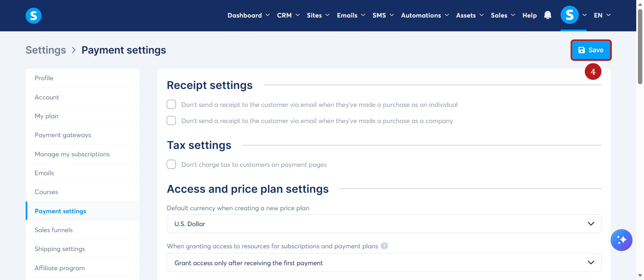Click the floppy disk icon on Save

point(581,50)
